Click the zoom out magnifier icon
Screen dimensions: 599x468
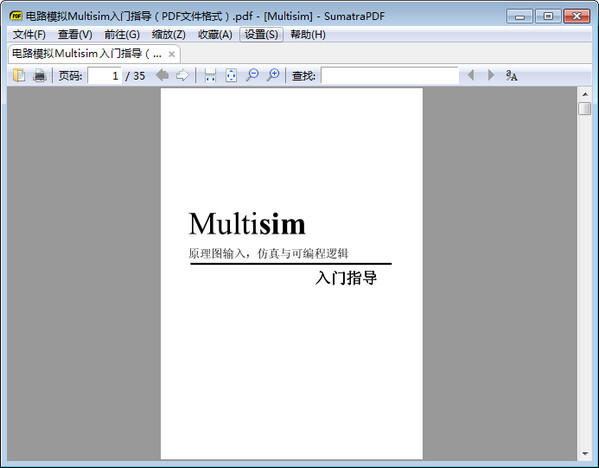(x=252, y=75)
